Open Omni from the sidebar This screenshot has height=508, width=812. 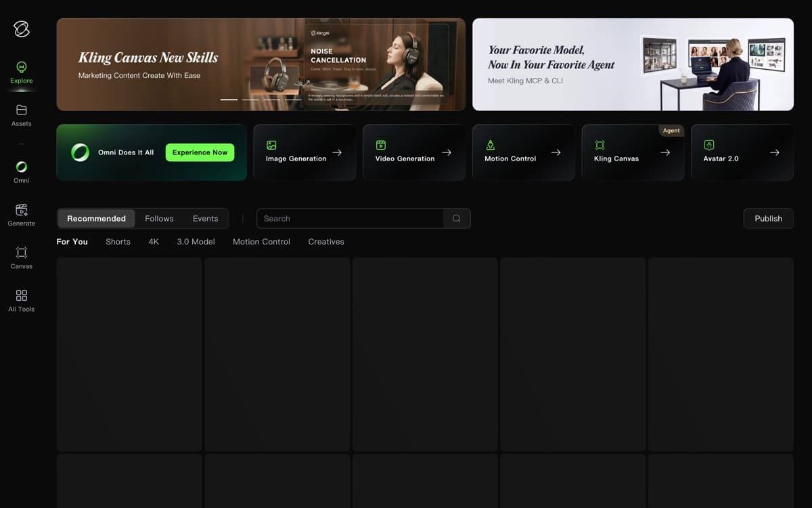point(21,172)
